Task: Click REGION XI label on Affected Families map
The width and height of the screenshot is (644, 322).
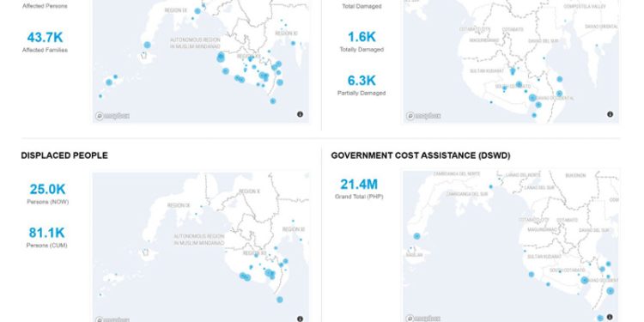Action: pyautogui.click(x=286, y=33)
